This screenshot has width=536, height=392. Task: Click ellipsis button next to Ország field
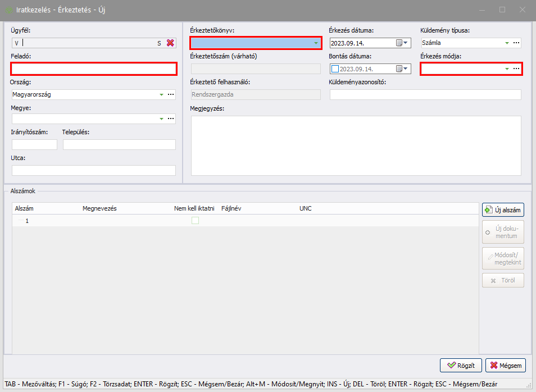click(x=171, y=95)
